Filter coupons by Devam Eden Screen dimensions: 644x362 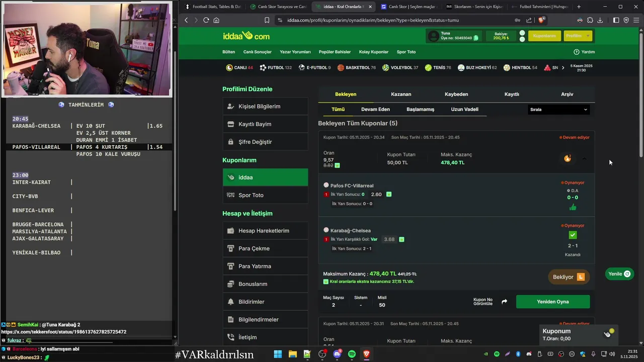tap(375, 109)
